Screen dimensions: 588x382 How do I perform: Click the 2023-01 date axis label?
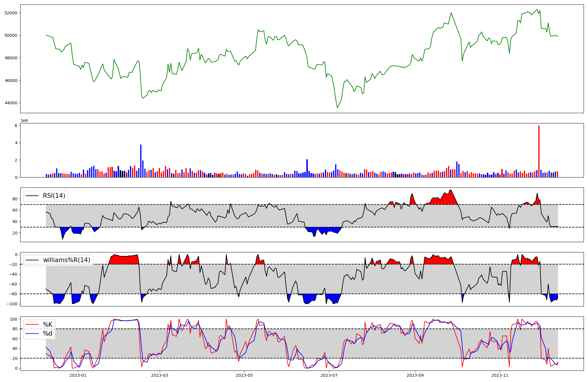78,375
